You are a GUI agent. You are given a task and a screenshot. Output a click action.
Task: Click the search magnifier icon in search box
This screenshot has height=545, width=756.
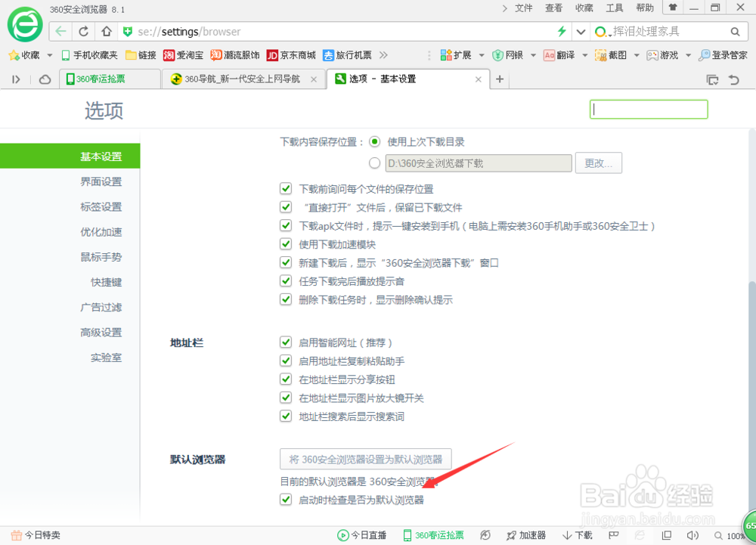point(736,32)
